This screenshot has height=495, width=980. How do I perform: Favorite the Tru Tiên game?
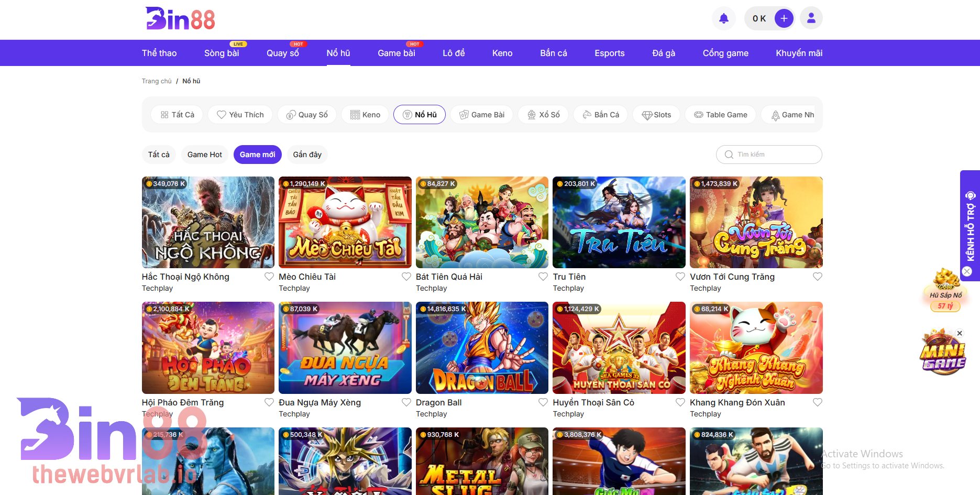pyautogui.click(x=680, y=277)
